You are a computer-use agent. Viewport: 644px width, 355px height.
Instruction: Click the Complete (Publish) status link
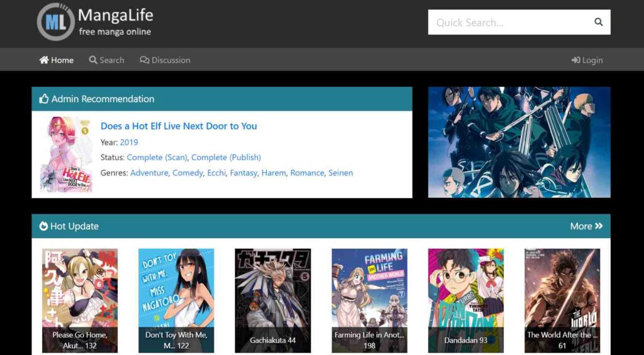click(x=226, y=157)
